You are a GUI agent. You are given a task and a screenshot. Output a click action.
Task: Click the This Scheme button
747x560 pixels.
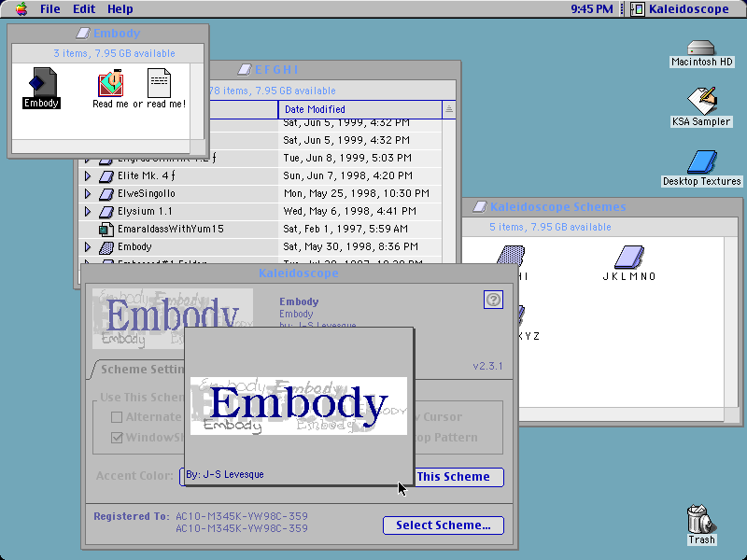click(458, 477)
